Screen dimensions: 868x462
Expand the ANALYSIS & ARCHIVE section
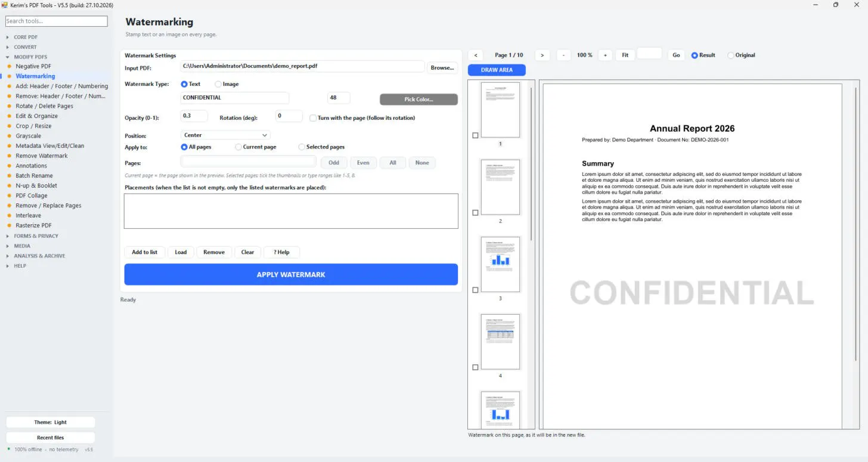[x=39, y=256]
